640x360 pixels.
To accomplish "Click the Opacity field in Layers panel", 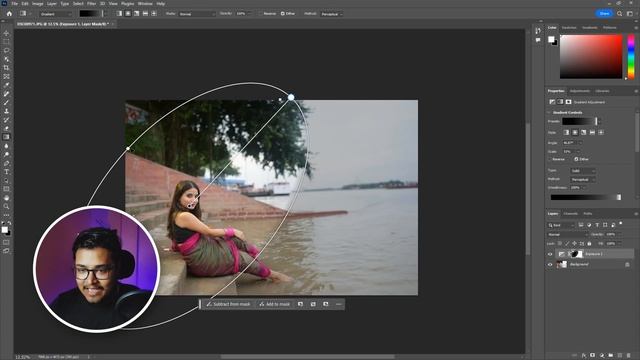I will (x=612, y=235).
